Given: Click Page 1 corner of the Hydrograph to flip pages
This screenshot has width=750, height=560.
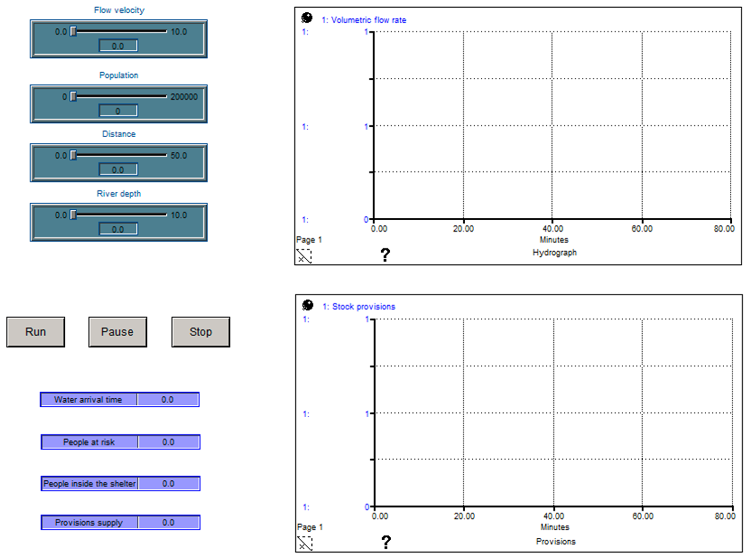Looking at the screenshot, I should [x=308, y=240].
